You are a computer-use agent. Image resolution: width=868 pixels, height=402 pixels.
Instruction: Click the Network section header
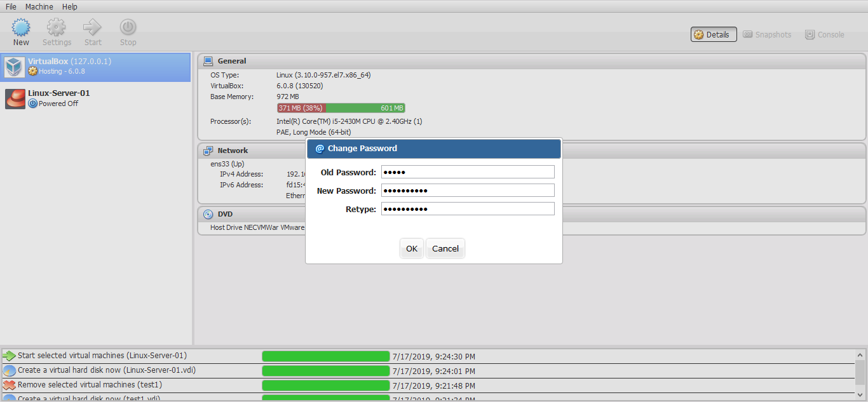tap(532, 151)
